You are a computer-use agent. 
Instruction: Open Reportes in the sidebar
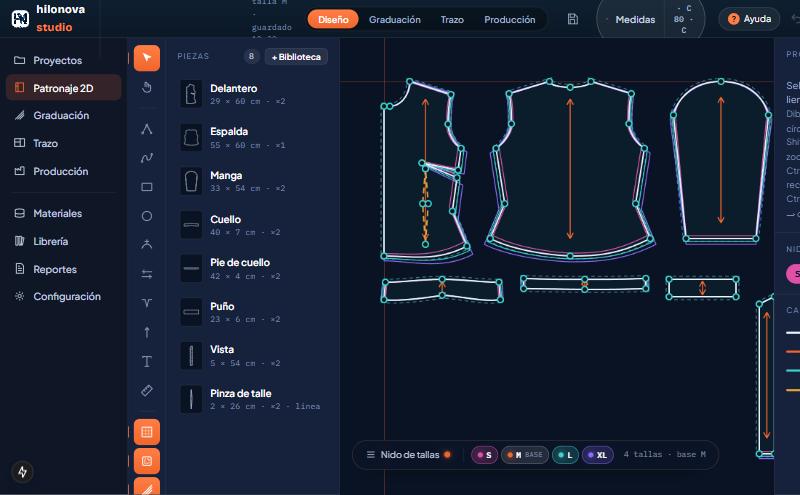pyautogui.click(x=63, y=269)
